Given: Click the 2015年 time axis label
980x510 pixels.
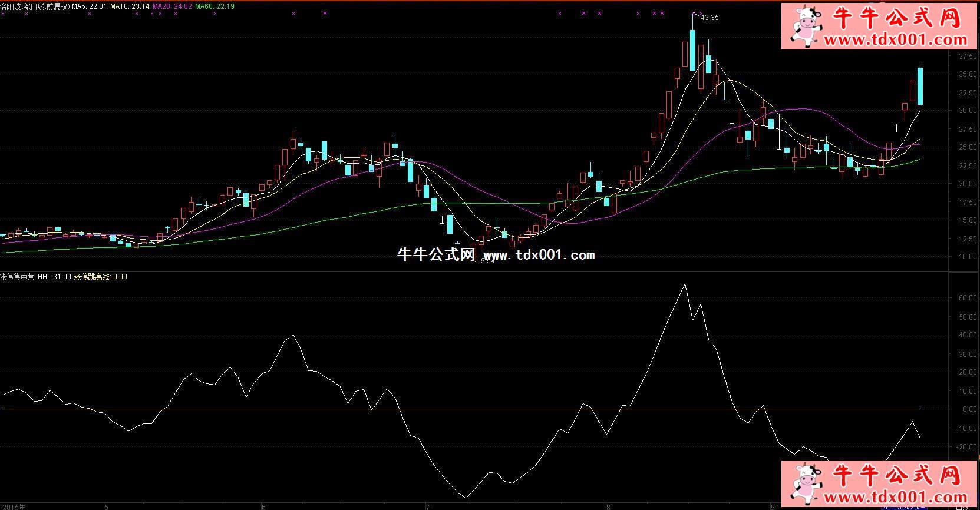Looking at the screenshot, I should (x=13, y=506).
